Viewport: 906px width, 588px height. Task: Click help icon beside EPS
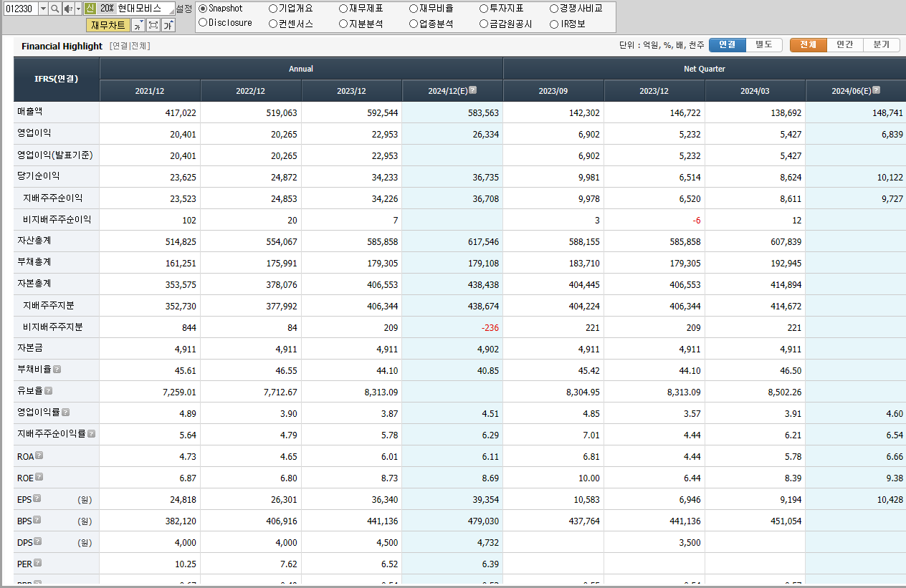coord(37,498)
